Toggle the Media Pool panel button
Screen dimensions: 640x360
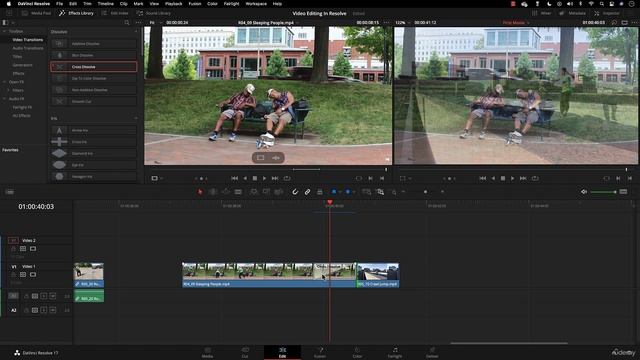(36, 13)
